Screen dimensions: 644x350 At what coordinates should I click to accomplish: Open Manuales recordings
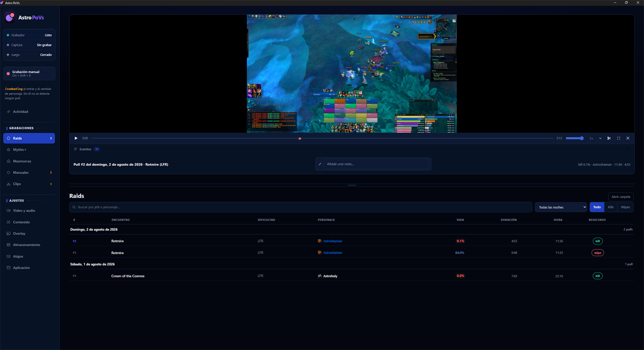point(29,173)
